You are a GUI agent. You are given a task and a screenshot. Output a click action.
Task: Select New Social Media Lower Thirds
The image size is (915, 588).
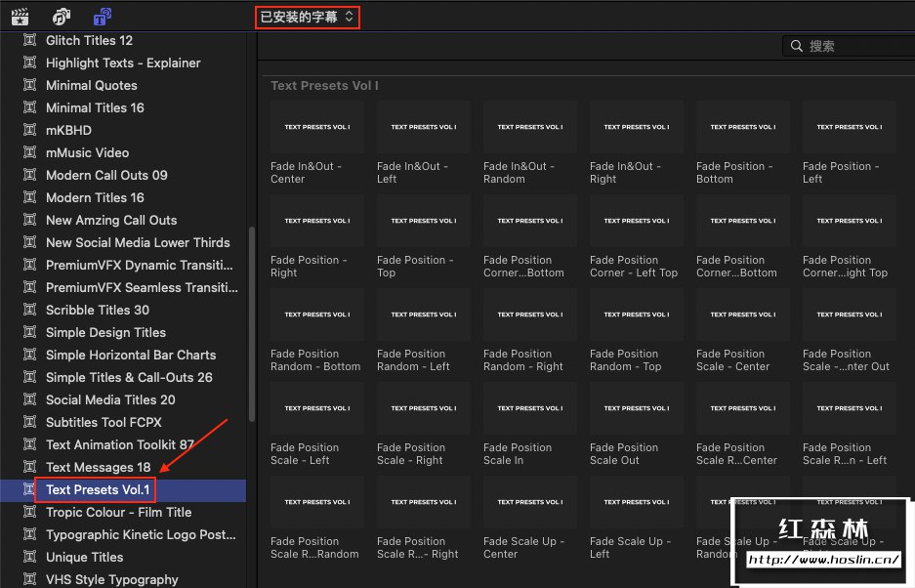click(139, 243)
